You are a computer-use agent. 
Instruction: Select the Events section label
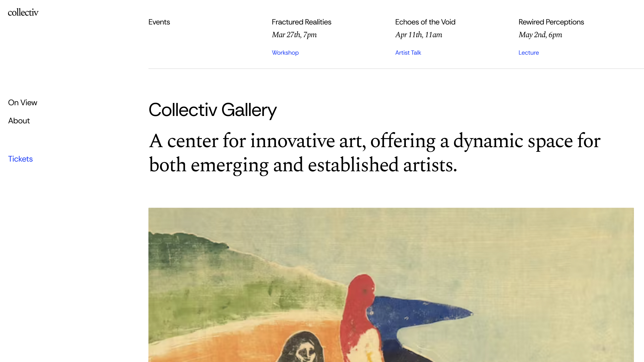[159, 22]
